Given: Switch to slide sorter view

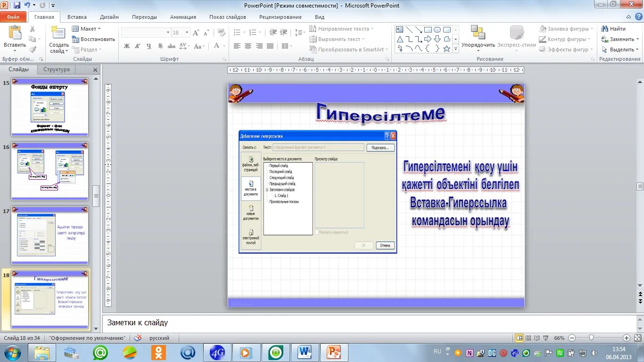Looking at the screenshot, I should click(x=529, y=338).
